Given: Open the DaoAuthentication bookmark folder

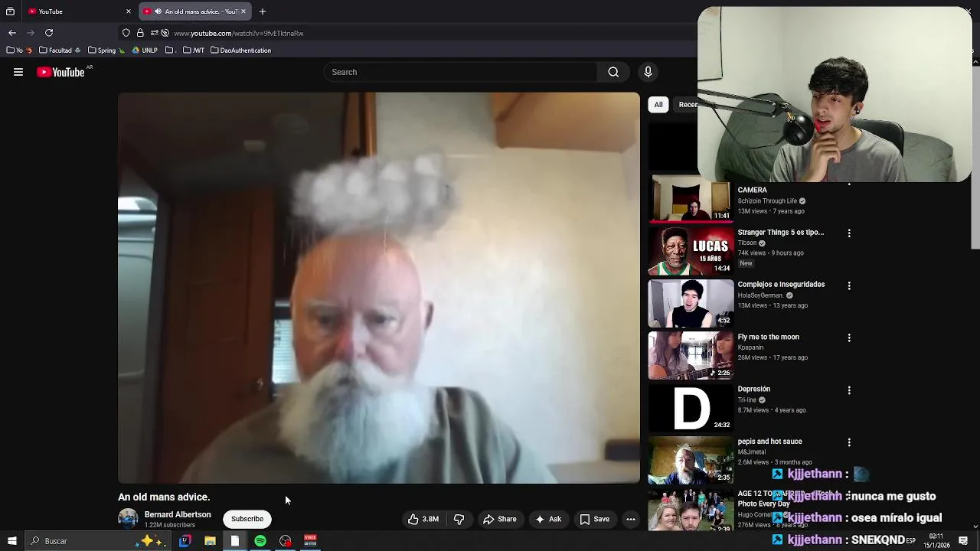Looking at the screenshot, I should 240,51.
